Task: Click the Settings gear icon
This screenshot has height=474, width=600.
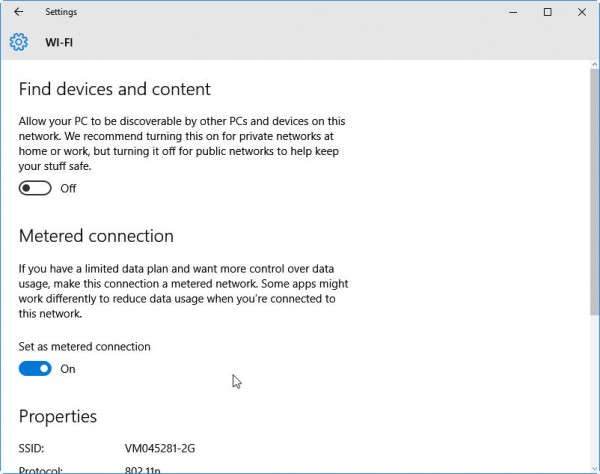Action: tap(19, 42)
